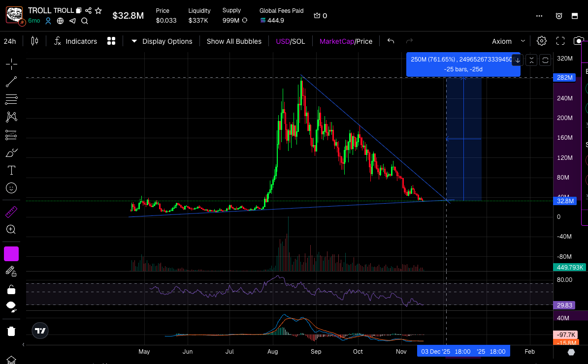Viewport: 588px width, 364px height.
Task: Open the token website globe icon
Action: pos(60,21)
